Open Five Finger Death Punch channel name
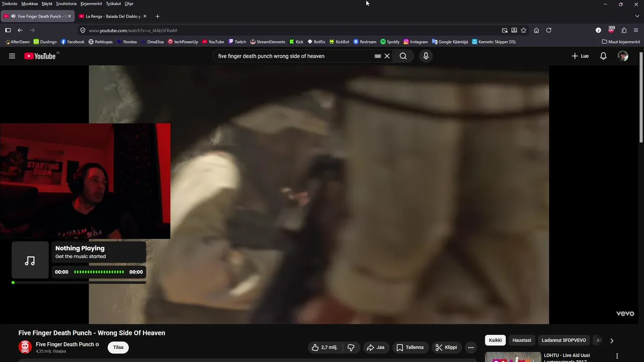Image resolution: width=644 pixels, height=362 pixels. click(x=65, y=344)
